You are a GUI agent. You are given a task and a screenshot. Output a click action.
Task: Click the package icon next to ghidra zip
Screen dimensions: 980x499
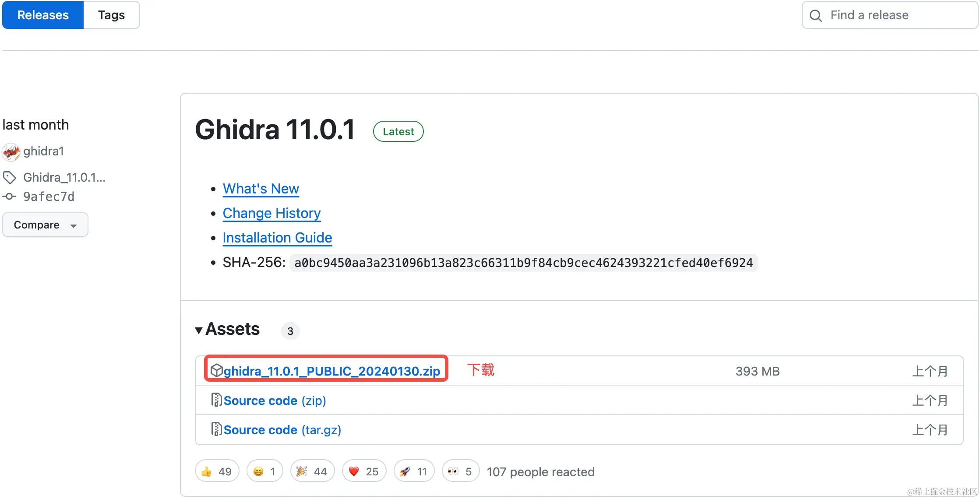tap(217, 370)
